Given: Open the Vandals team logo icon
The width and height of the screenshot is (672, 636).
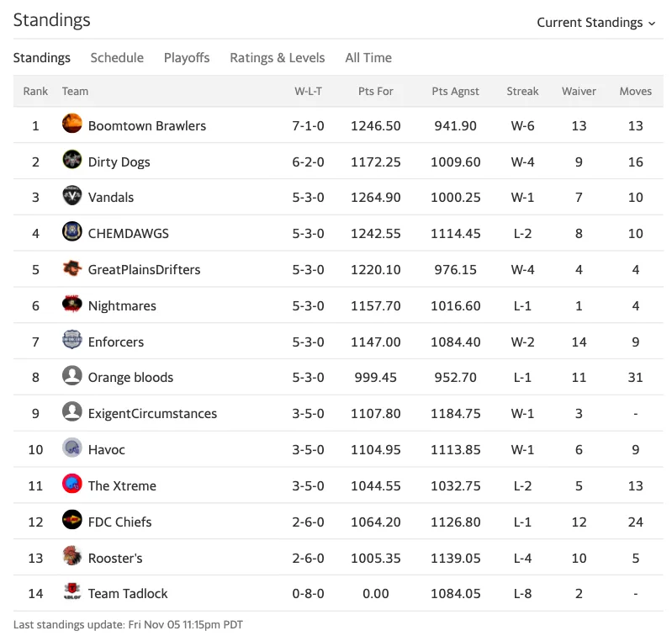Looking at the screenshot, I should 72,195.
